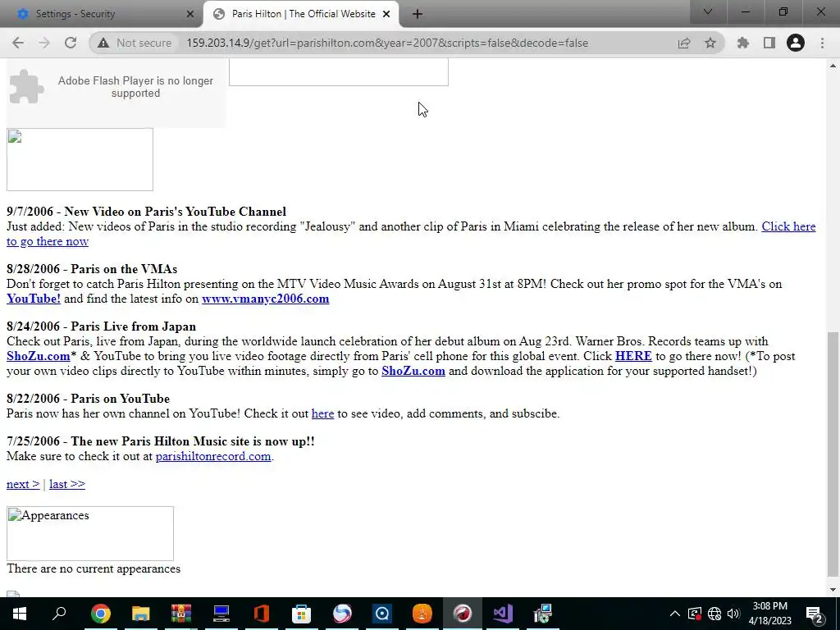This screenshot has height=630, width=840.
Task: Open the blue swirl browser taskbar icon
Action: coord(342,614)
